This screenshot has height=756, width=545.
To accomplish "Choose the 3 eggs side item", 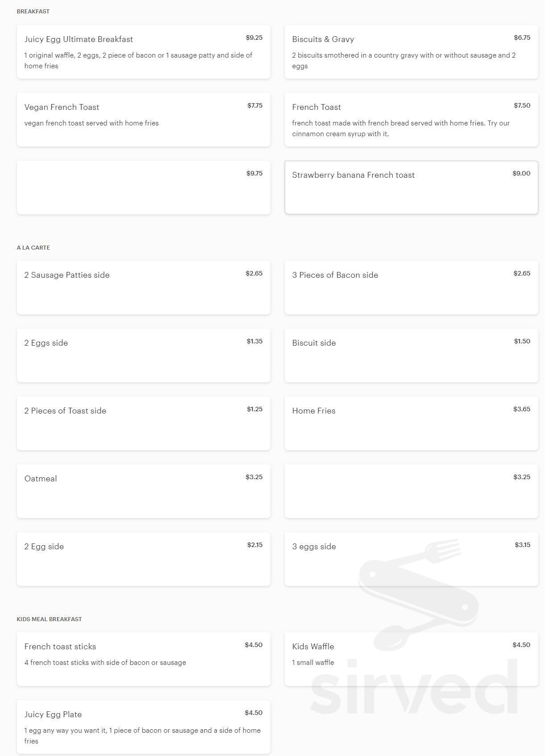I will pyautogui.click(x=411, y=559).
